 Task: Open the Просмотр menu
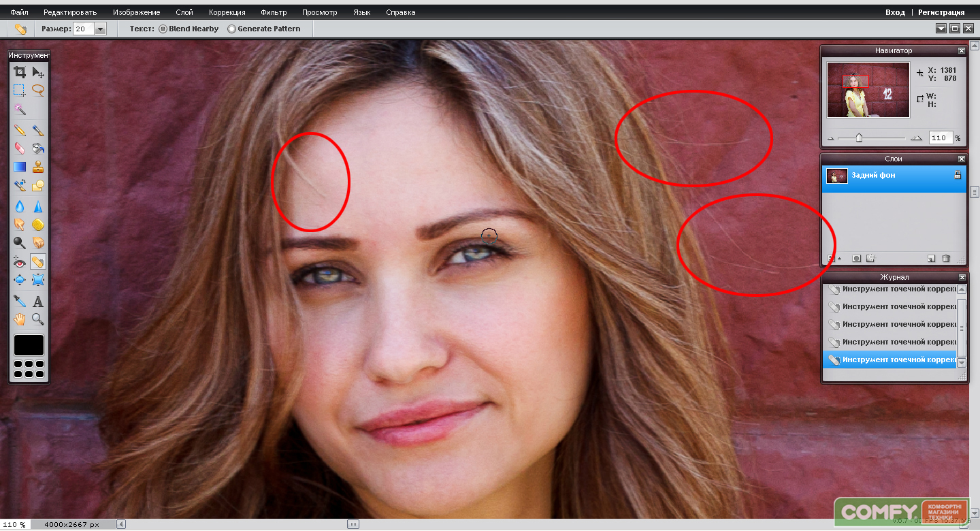click(x=320, y=12)
